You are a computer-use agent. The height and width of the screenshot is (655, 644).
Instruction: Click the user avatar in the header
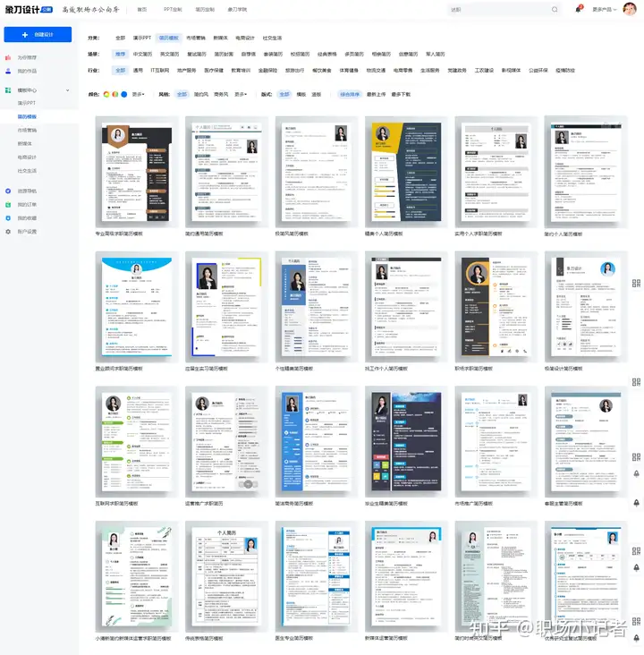point(630,9)
